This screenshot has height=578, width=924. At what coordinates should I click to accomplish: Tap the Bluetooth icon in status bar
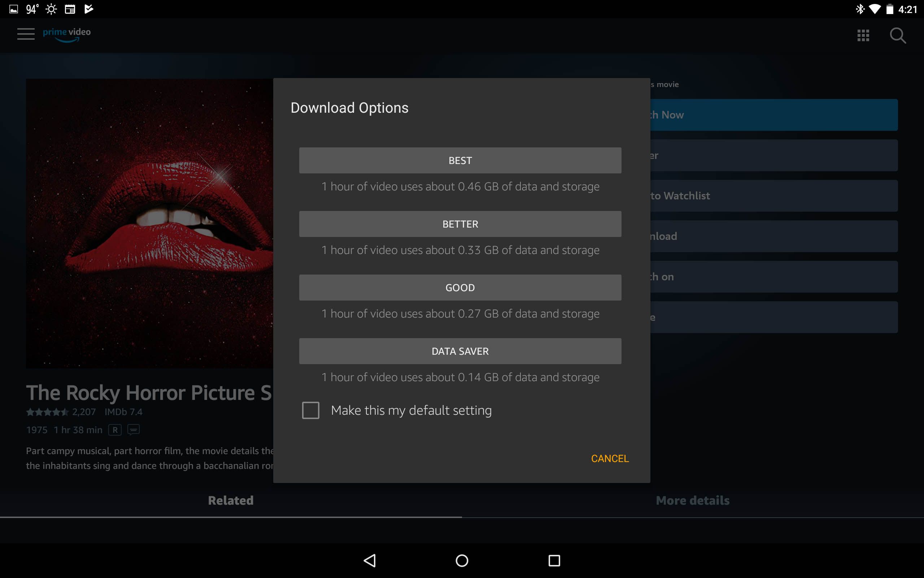point(860,9)
